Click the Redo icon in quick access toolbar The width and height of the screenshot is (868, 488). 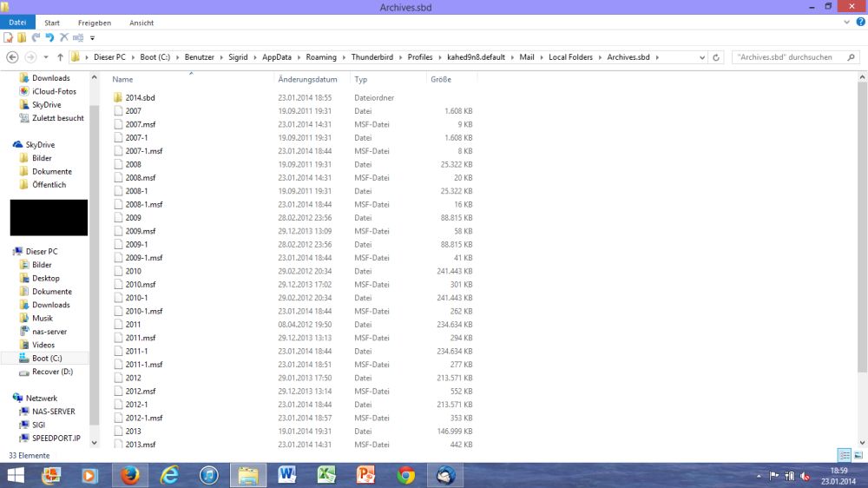tap(36, 37)
